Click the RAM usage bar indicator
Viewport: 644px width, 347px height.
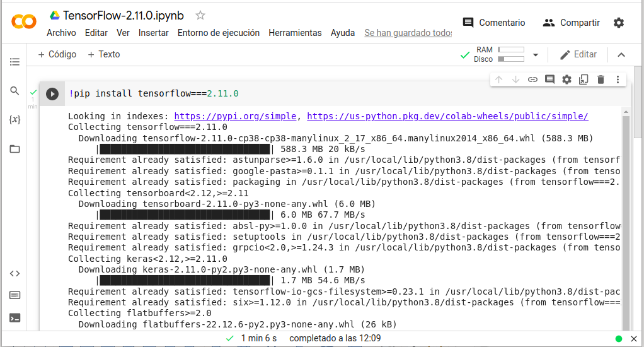coord(510,50)
